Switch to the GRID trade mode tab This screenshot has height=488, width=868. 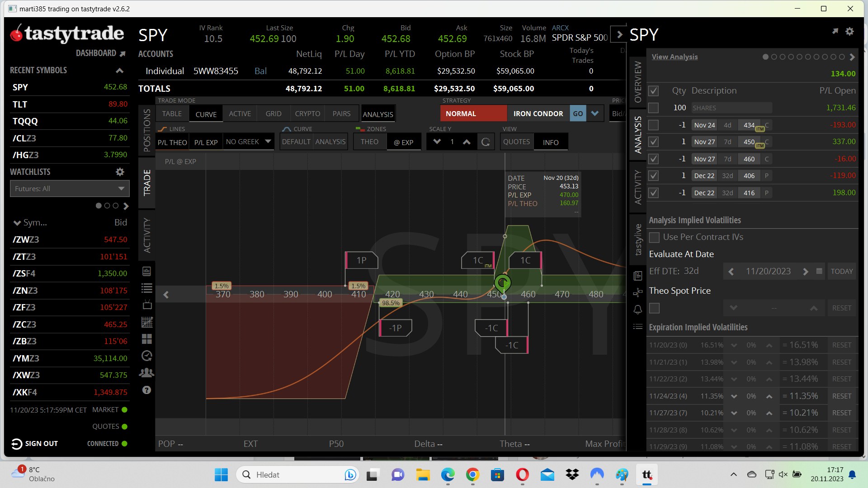pyautogui.click(x=274, y=114)
